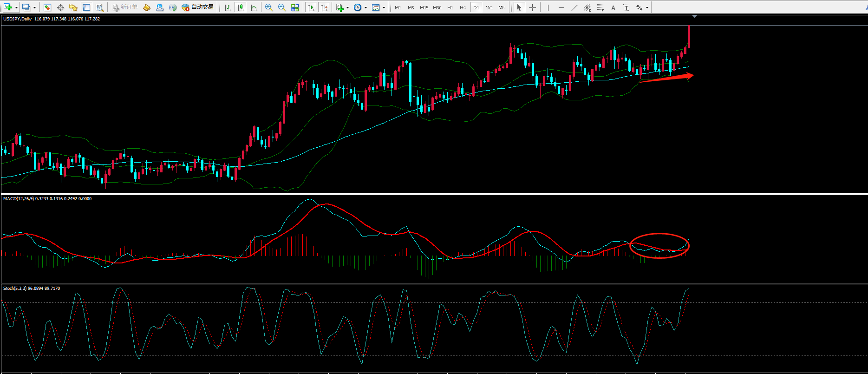Screen dimensions: 868x374
Task: Zoom out of the chart
Action: 282,7
